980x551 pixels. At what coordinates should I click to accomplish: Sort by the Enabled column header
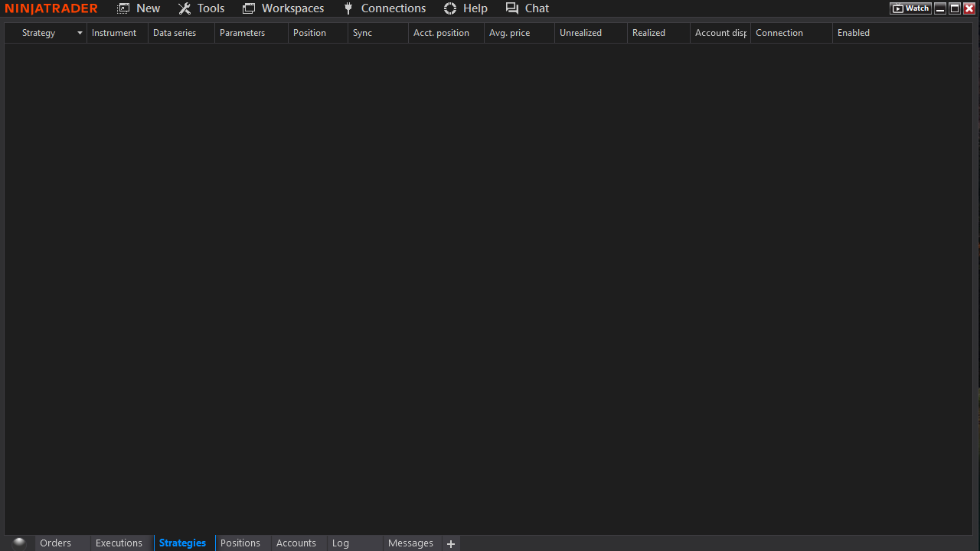click(x=854, y=33)
